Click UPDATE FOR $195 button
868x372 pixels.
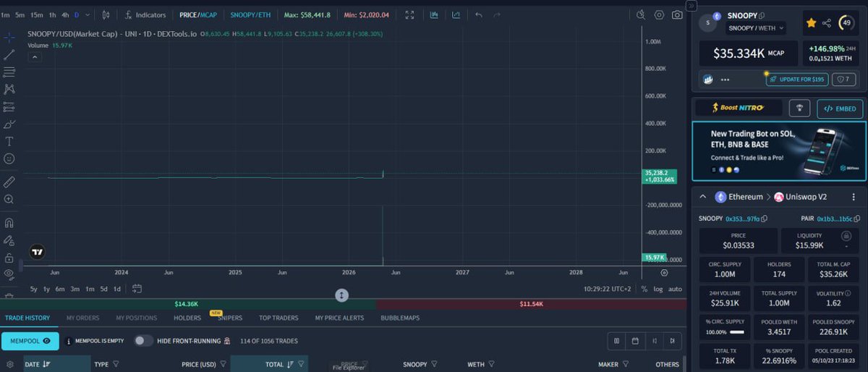pyautogui.click(x=796, y=79)
